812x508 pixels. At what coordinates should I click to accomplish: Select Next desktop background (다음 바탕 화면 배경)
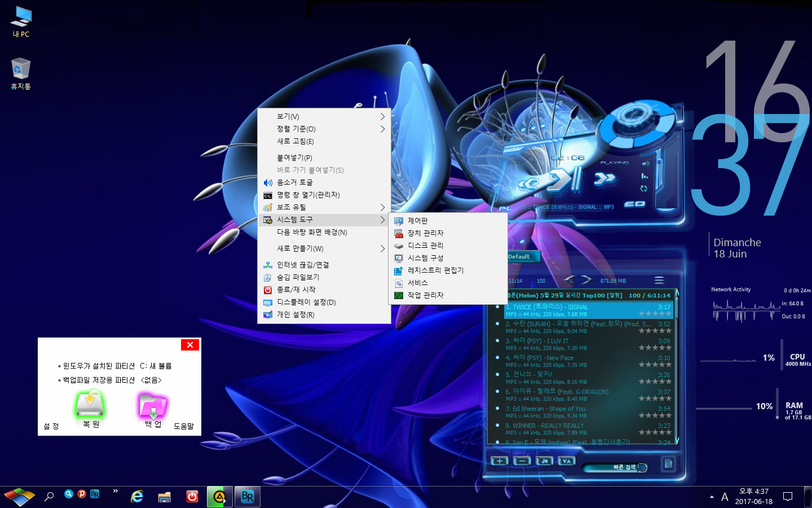[x=324, y=232]
